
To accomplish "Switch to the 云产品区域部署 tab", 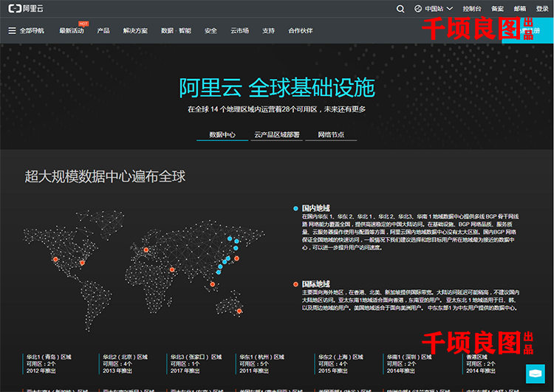I will click(x=277, y=134).
